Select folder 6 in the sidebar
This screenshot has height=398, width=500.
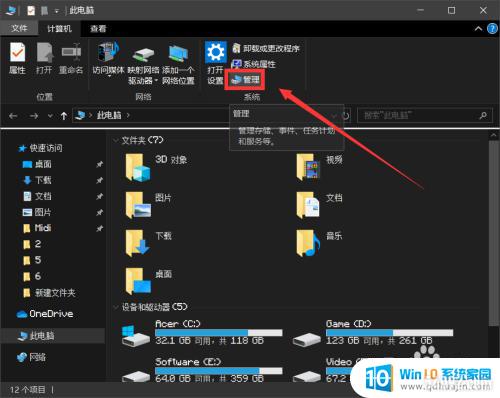pyautogui.click(x=32, y=276)
